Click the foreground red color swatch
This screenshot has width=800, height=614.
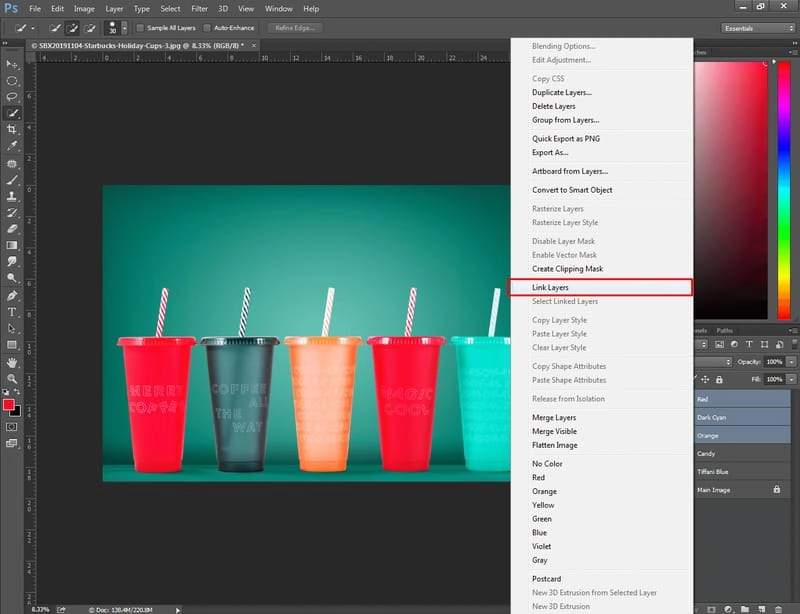click(8, 405)
